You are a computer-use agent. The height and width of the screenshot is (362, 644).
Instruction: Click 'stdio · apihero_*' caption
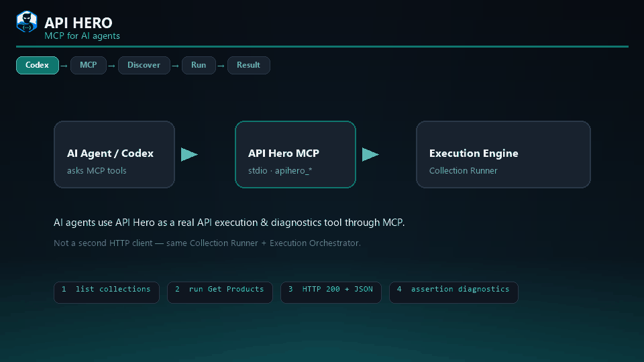(x=280, y=170)
